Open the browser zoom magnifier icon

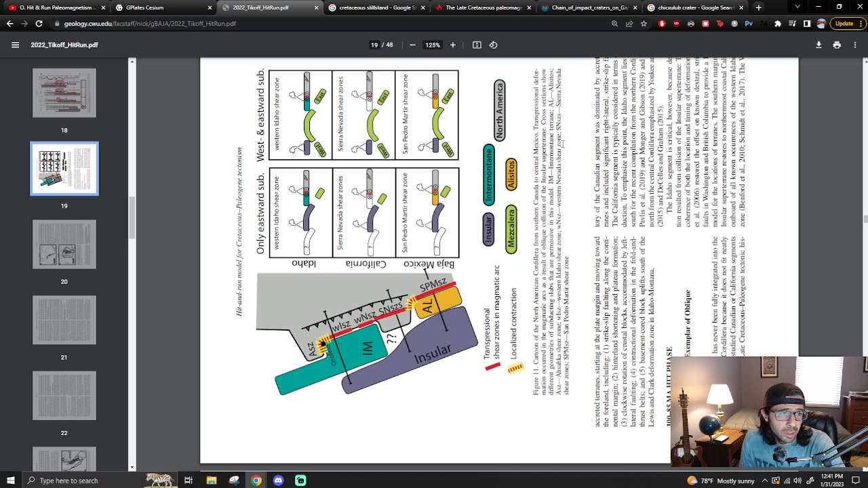point(615,23)
